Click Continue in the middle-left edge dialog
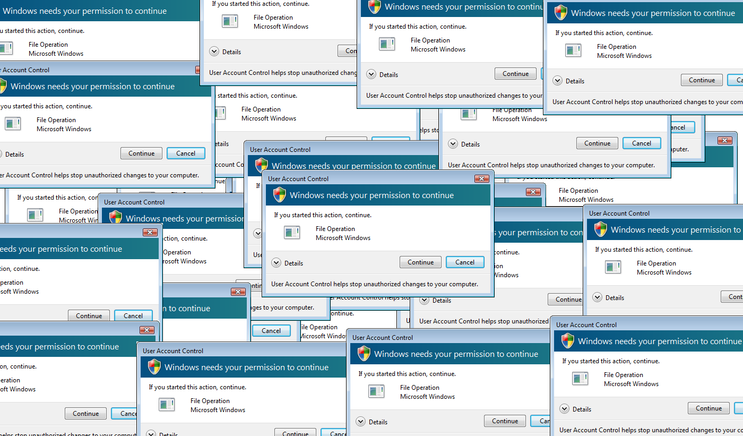 pyautogui.click(x=89, y=315)
